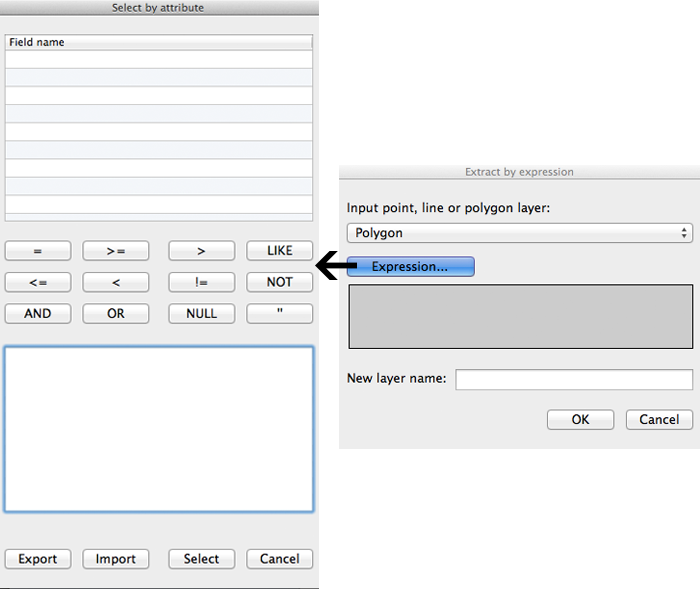Open the Expression... builder
This screenshot has width=700, height=589.
click(410, 267)
